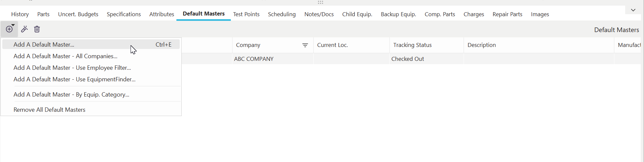Sort by Tracking Status column header
The image size is (644, 162).
pyautogui.click(x=413, y=45)
